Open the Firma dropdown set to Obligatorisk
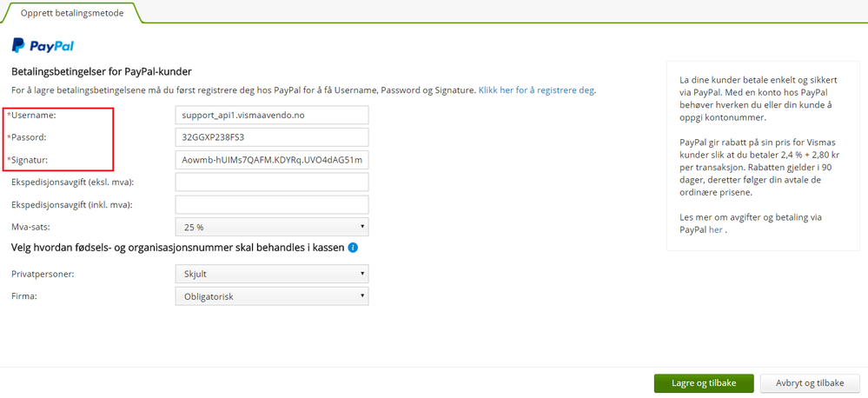The height and width of the screenshot is (398, 868). click(271, 296)
